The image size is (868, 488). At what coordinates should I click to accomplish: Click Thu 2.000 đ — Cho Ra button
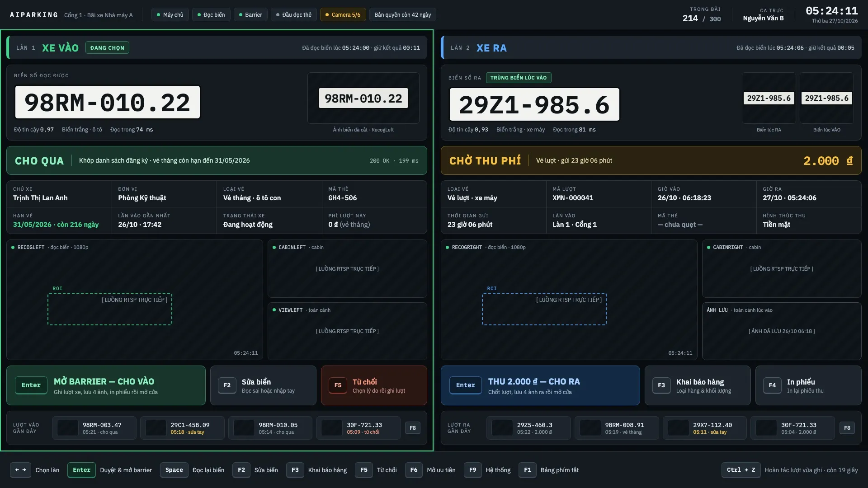(x=540, y=385)
